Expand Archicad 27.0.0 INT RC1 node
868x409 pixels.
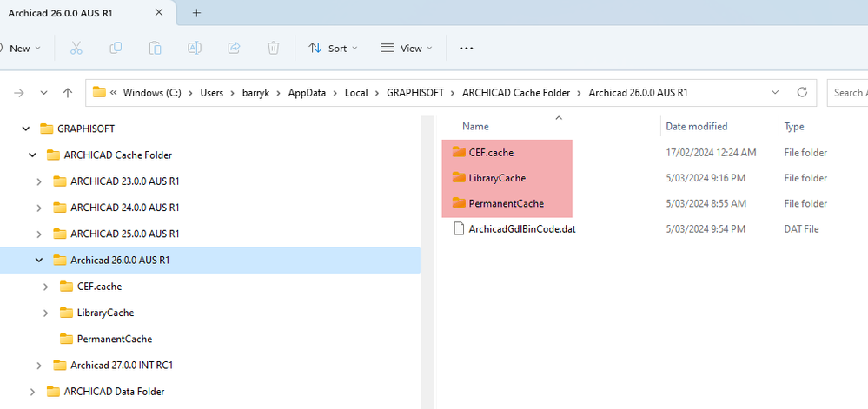(39, 366)
